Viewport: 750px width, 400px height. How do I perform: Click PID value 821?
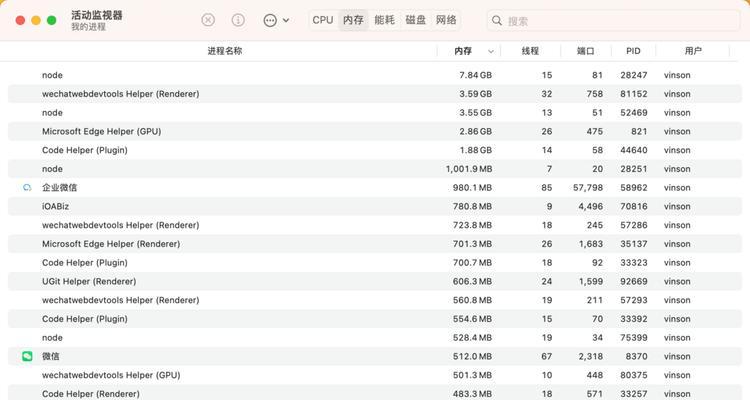pos(639,131)
